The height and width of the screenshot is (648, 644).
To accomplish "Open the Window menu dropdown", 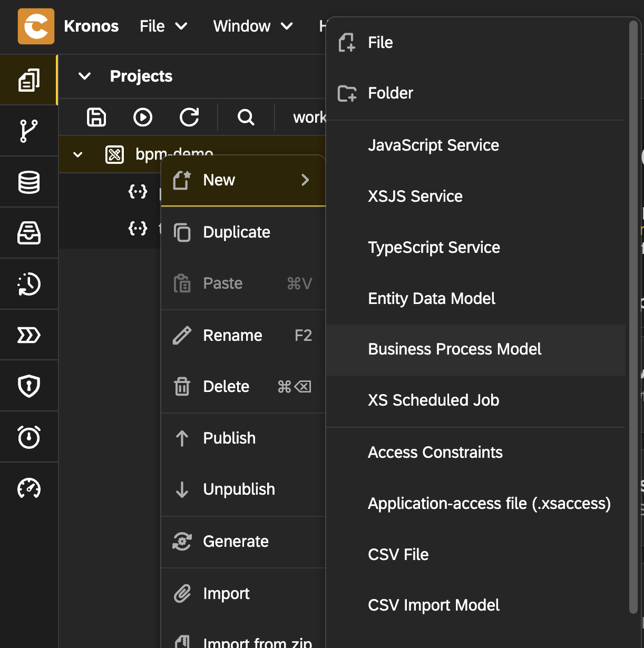I will (x=252, y=26).
